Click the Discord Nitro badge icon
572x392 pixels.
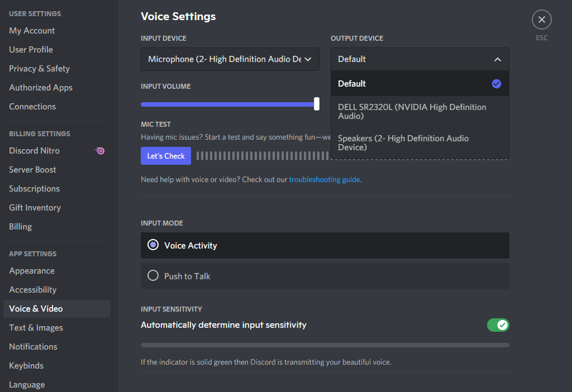(100, 151)
